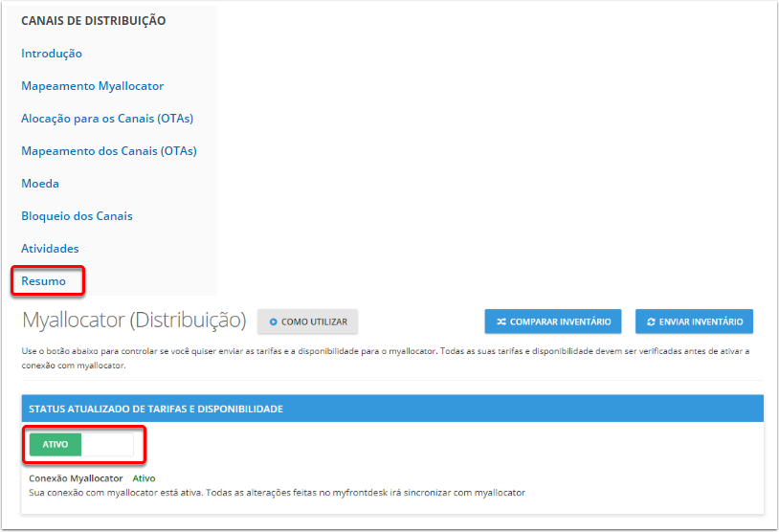Click the Conexão Myallocator label
779x532 pixels.
coord(76,478)
